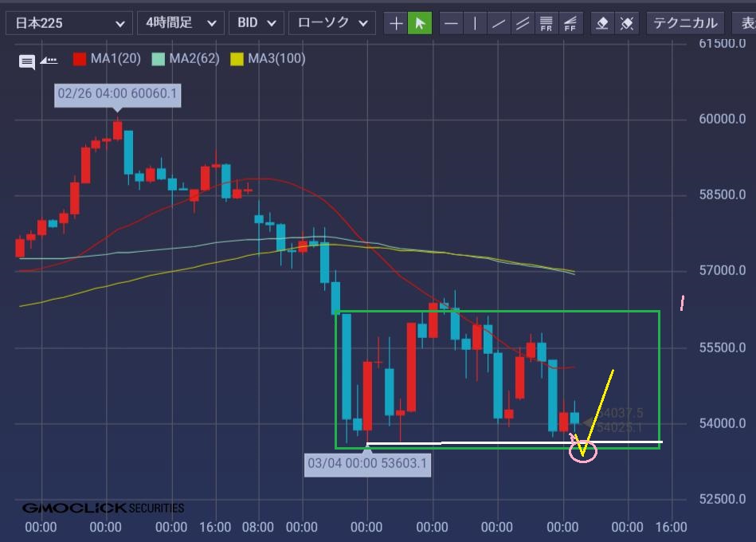Click the 02/26 04:00 60060.1 high marker
Image resolution: width=756 pixels, height=542 pixels.
(118, 96)
